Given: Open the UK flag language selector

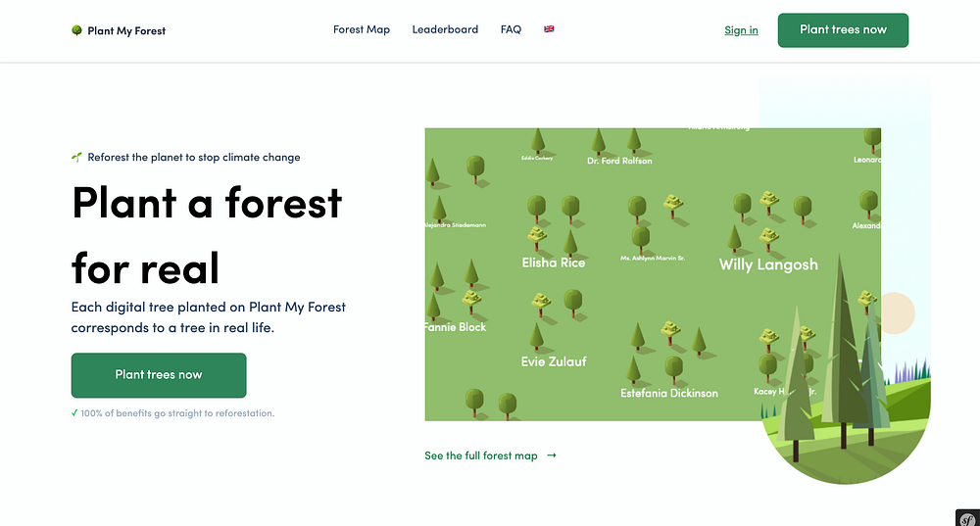Looking at the screenshot, I should [549, 28].
